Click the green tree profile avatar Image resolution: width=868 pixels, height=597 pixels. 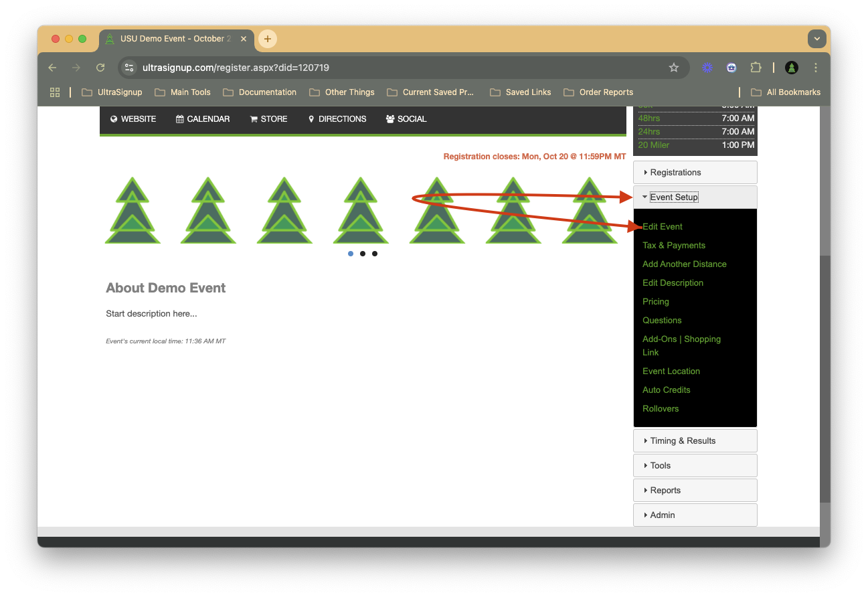(792, 68)
